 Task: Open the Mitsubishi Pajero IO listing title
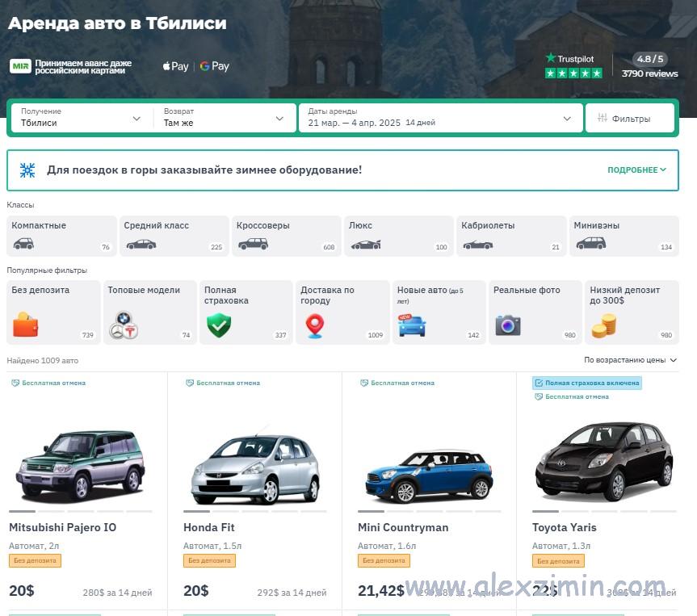(63, 527)
